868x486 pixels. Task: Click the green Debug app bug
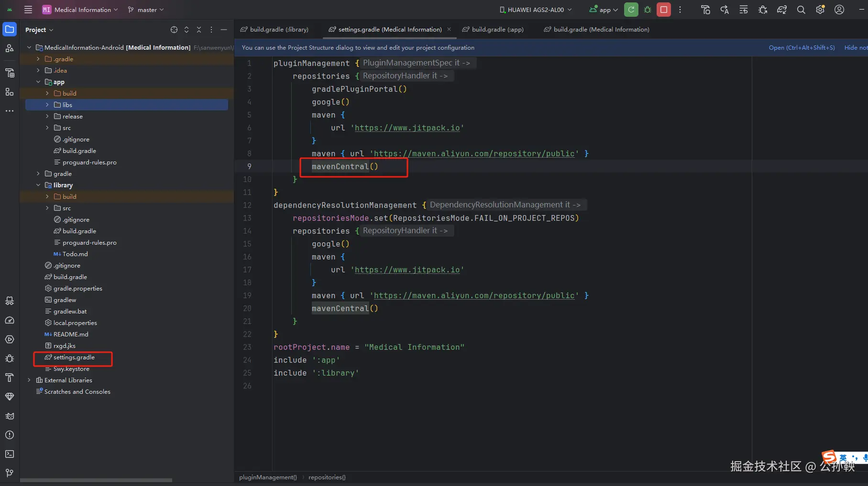coord(648,10)
